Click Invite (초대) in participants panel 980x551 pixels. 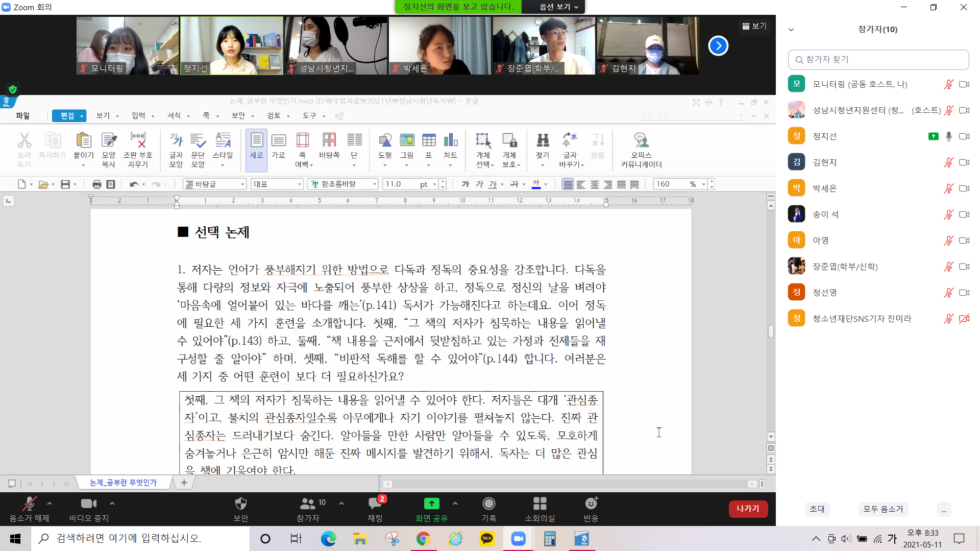[817, 509]
